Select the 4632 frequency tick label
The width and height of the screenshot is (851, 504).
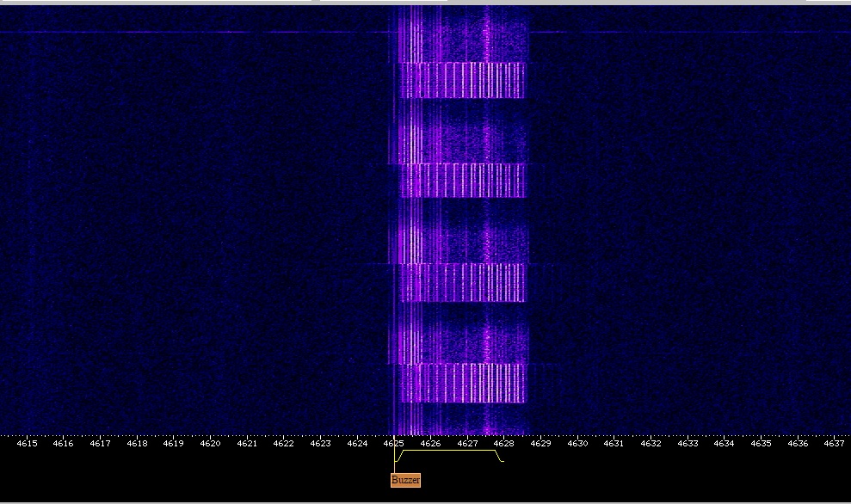(x=651, y=444)
